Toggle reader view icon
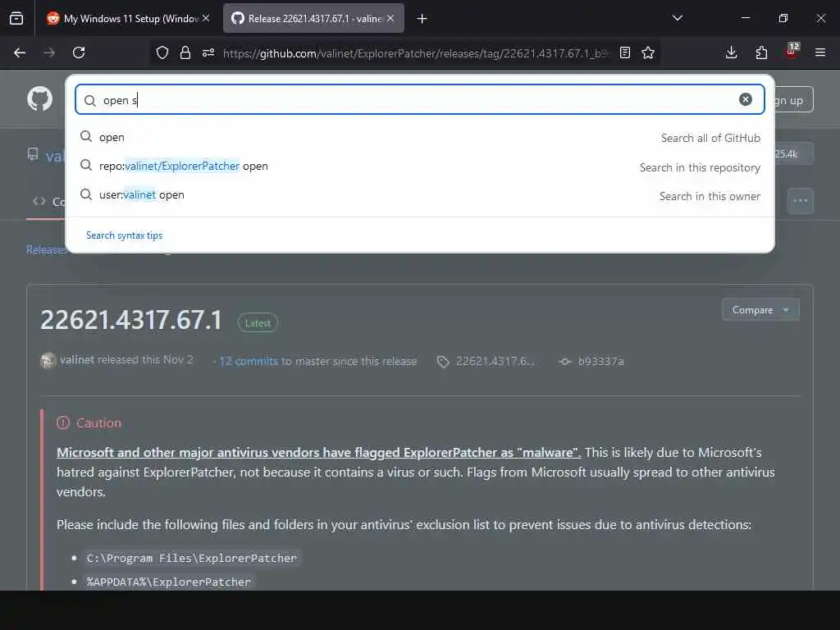This screenshot has height=630, width=840. (x=624, y=52)
